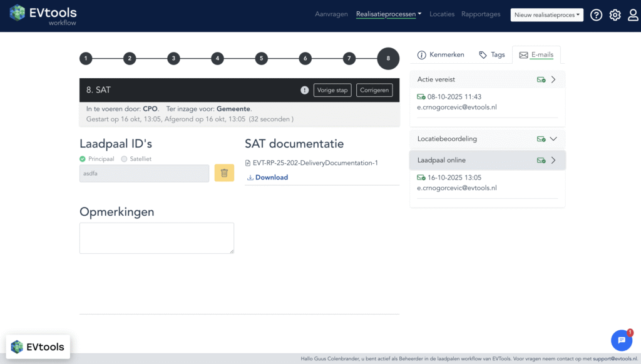Viewport: 641px width, 364px height.
Task: Open the chat support bubble
Action: [x=621, y=340]
